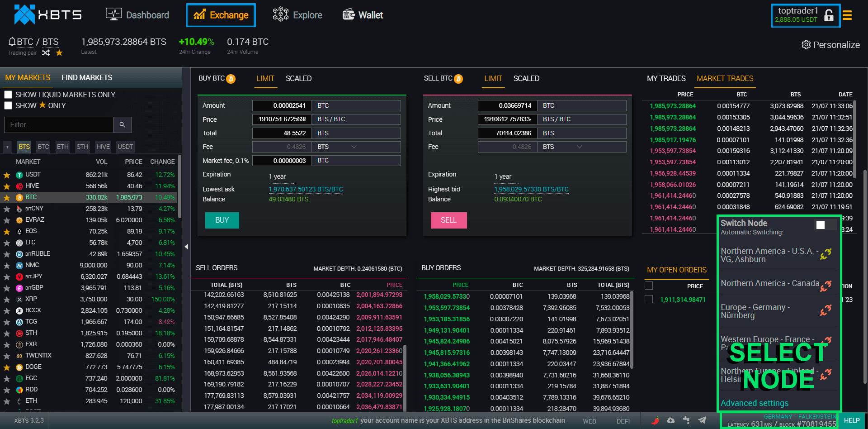The image size is (868, 429).
Task: Toggle the favorite star for the USDT market row
Action: 7,175
